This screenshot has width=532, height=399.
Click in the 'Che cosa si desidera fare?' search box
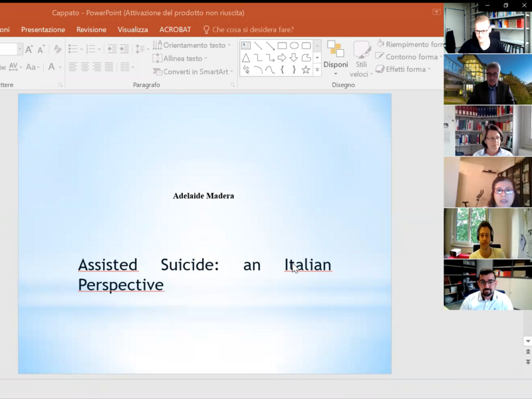pos(253,30)
